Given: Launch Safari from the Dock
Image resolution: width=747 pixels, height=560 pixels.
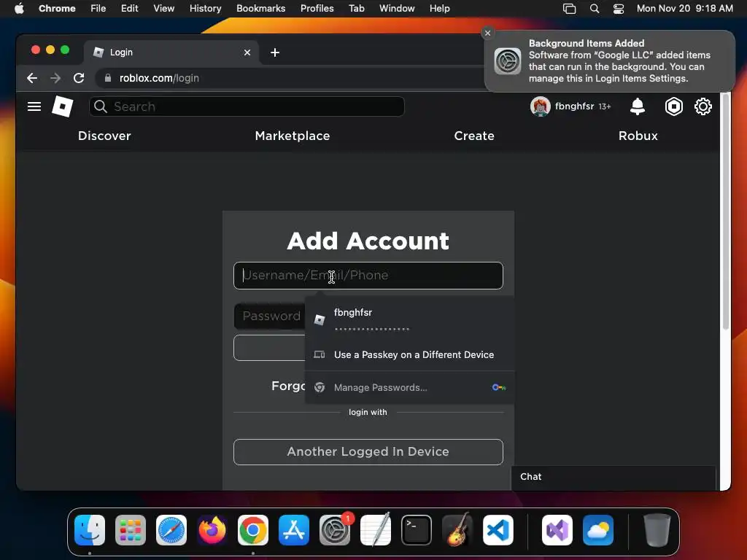Looking at the screenshot, I should tap(171, 530).
